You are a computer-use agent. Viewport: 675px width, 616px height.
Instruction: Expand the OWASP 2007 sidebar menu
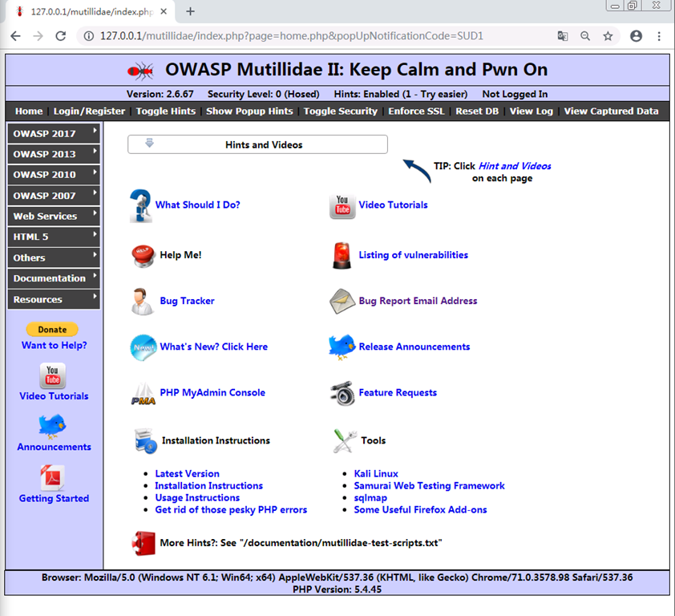click(54, 196)
